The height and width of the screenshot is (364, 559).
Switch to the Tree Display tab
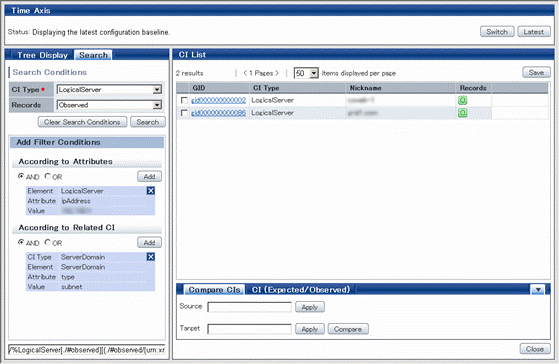tap(42, 55)
